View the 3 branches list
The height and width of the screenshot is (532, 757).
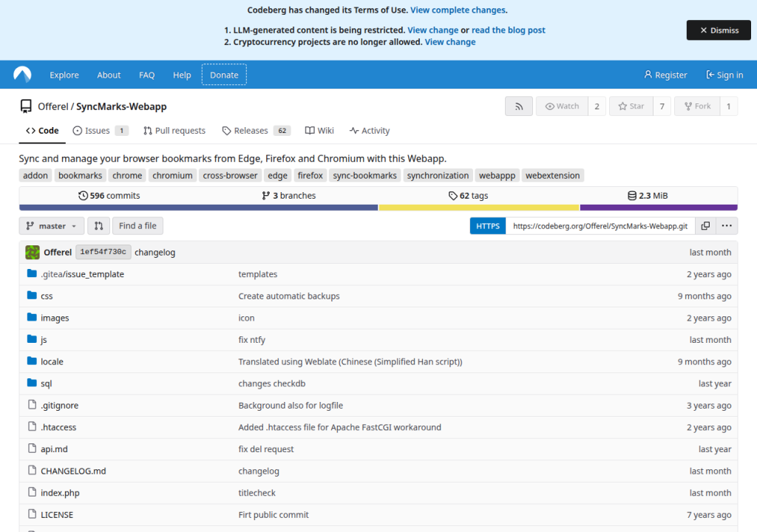289,196
